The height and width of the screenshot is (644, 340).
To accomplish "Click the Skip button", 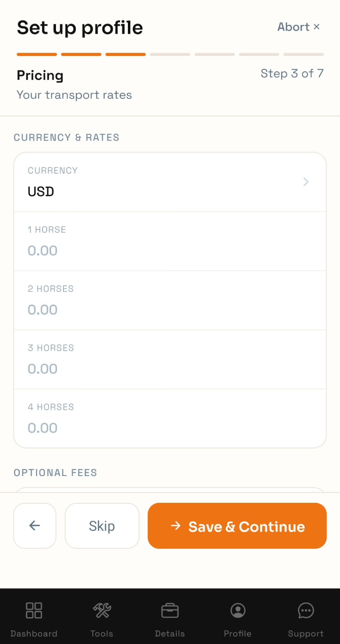I will pyautogui.click(x=102, y=526).
